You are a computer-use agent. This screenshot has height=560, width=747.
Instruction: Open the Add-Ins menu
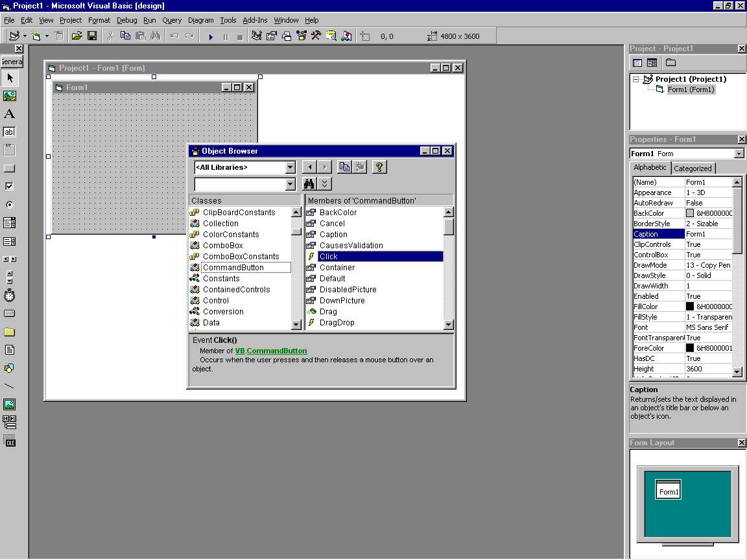(255, 20)
